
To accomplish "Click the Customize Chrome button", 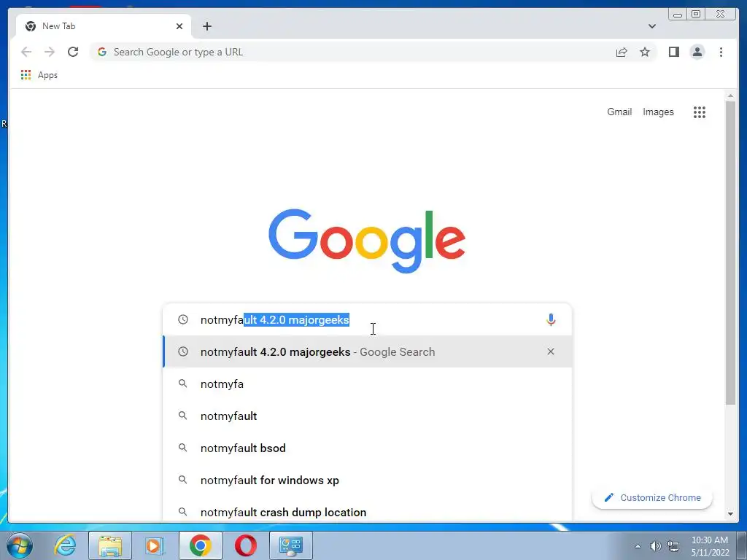I will pyautogui.click(x=651, y=497).
